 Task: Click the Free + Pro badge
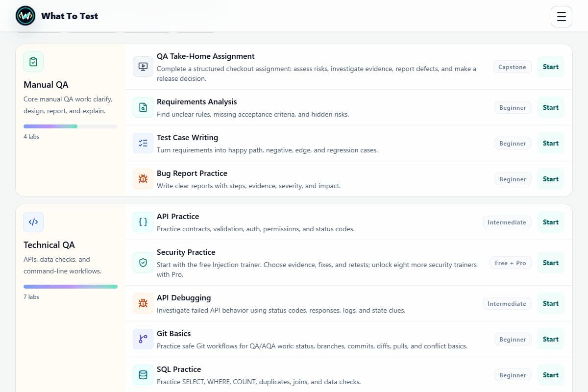tap(510, 263)
